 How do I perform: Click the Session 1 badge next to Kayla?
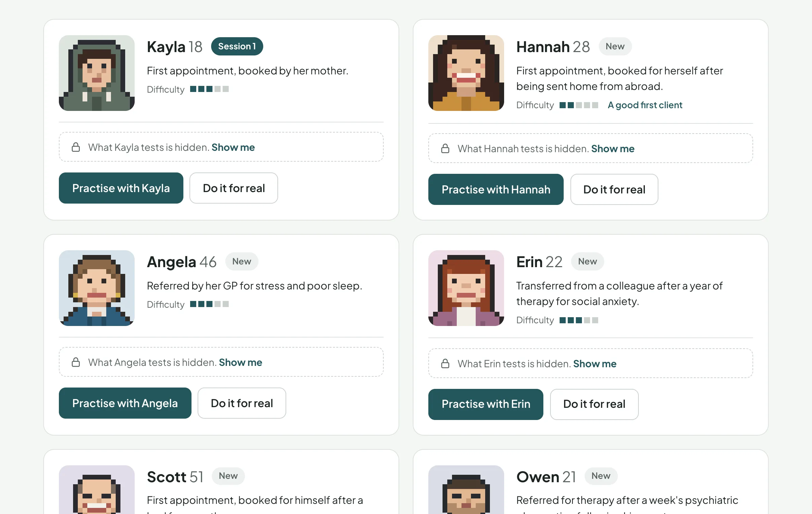pos(237,46)
